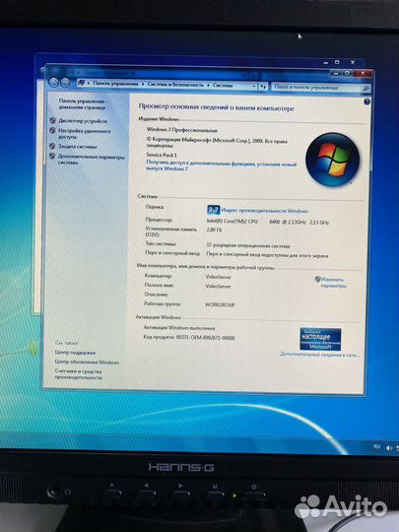Screen dimensions: 399x532
Task: Click the Windows Experience Index score badge
Action: pos(213,210)
